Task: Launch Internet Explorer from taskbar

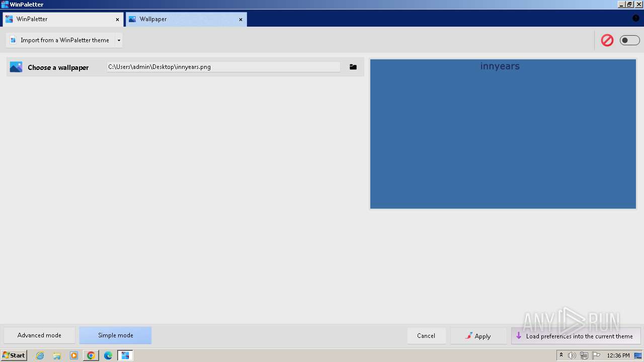Action: click(x=40, y=355)
